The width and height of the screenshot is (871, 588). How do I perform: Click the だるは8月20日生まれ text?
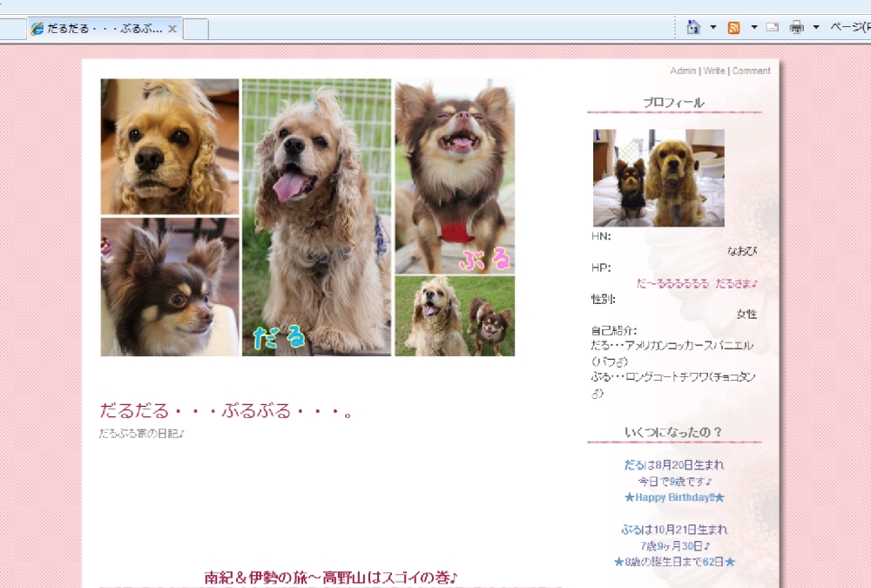click(674, 465)
